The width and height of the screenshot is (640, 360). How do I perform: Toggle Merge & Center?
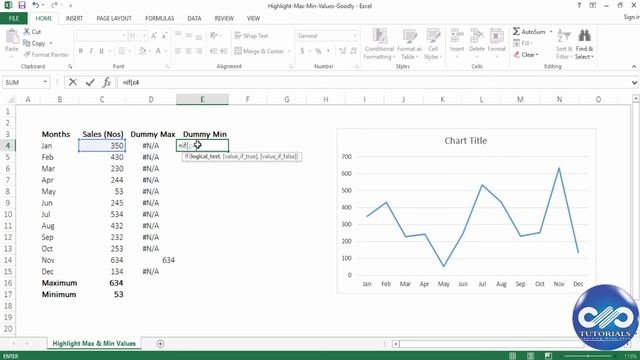259,51
